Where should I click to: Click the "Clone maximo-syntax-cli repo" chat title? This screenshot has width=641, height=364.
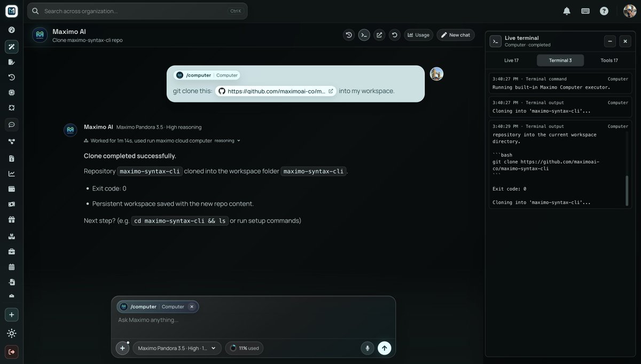87,40
